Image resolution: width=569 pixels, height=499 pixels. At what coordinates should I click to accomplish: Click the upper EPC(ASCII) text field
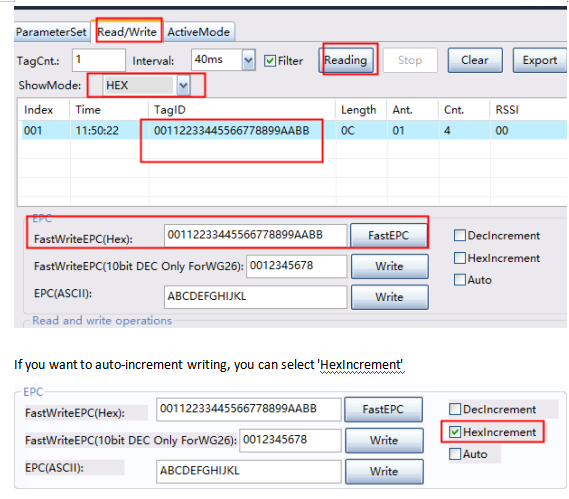coord(255,297)
